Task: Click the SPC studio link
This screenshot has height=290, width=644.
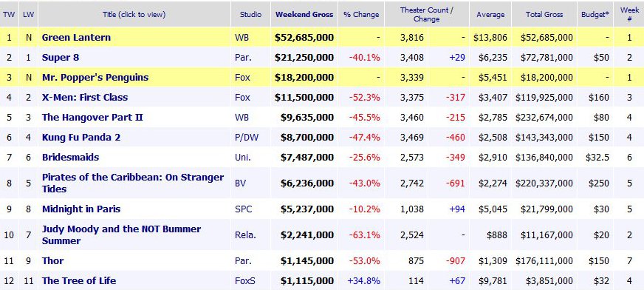Action: coord(242,209)
